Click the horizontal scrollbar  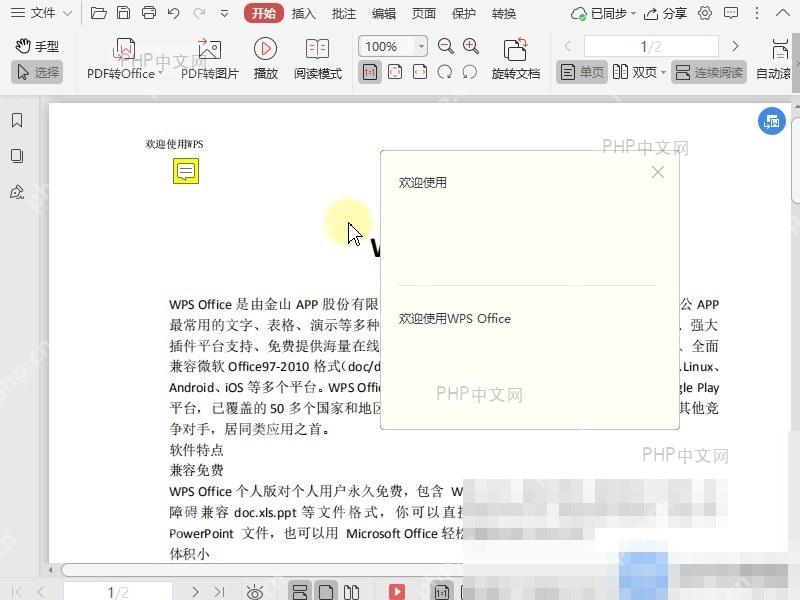(262, 570)
